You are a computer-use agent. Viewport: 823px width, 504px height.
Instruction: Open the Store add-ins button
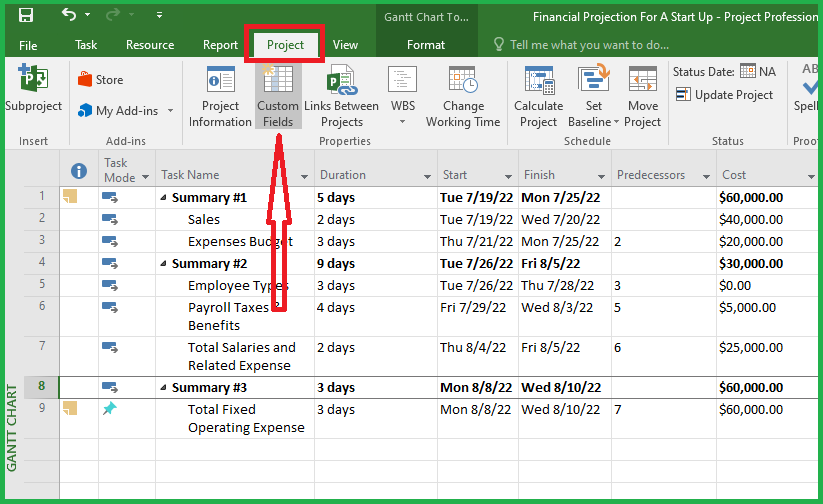click(100, 80)
